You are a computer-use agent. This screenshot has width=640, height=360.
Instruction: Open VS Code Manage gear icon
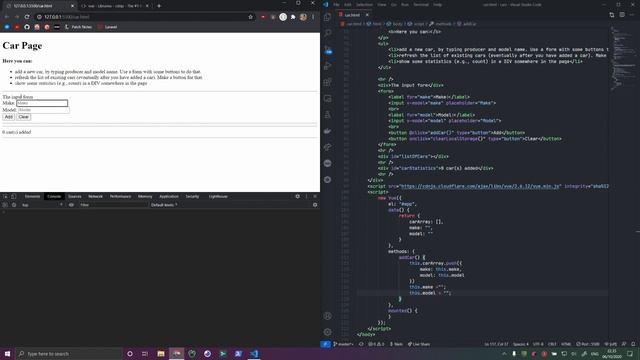(x=328, y=332)
